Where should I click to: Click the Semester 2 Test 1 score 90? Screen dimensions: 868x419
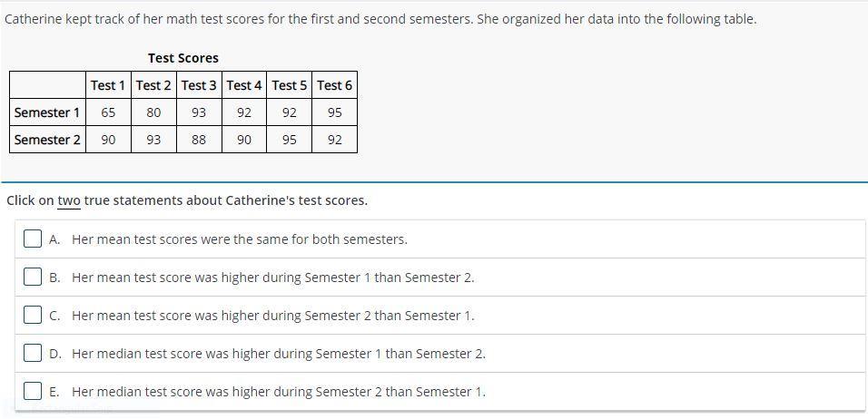coord(108,140)
